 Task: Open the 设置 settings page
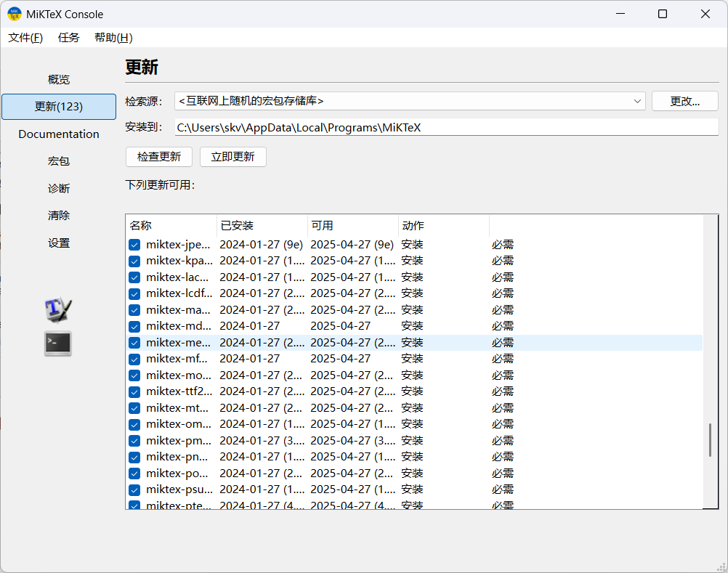pos(59,243)
